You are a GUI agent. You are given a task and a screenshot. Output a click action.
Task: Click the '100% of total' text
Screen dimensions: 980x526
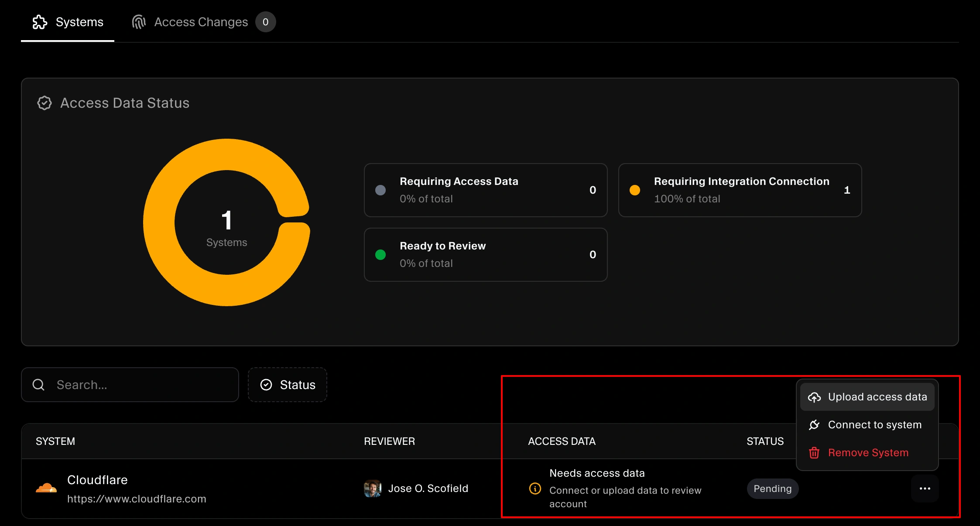687,199
